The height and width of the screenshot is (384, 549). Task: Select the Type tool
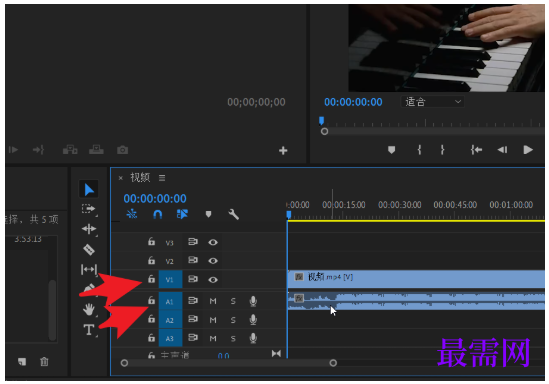click(x=89, y=330)
